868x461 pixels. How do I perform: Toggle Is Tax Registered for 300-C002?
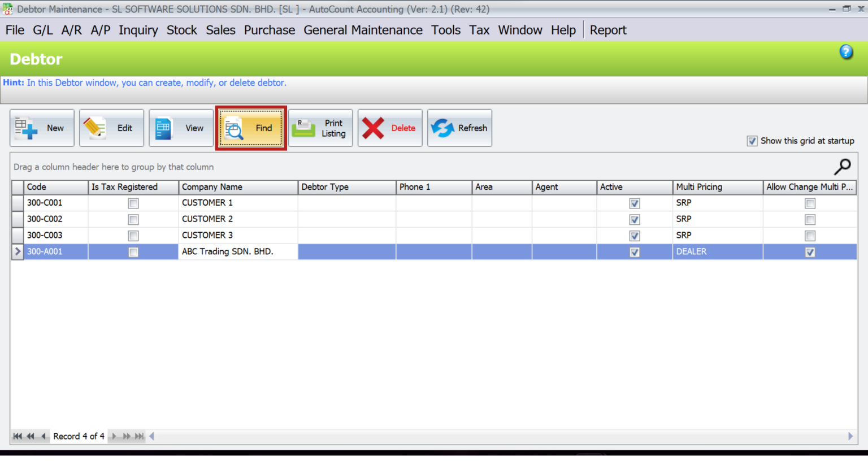pos(133,220)
